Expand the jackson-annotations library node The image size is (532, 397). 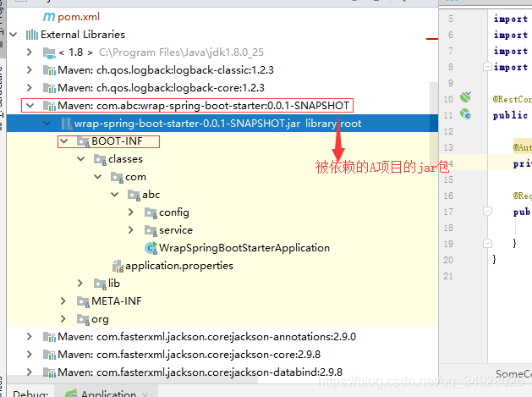click(30, 337)
